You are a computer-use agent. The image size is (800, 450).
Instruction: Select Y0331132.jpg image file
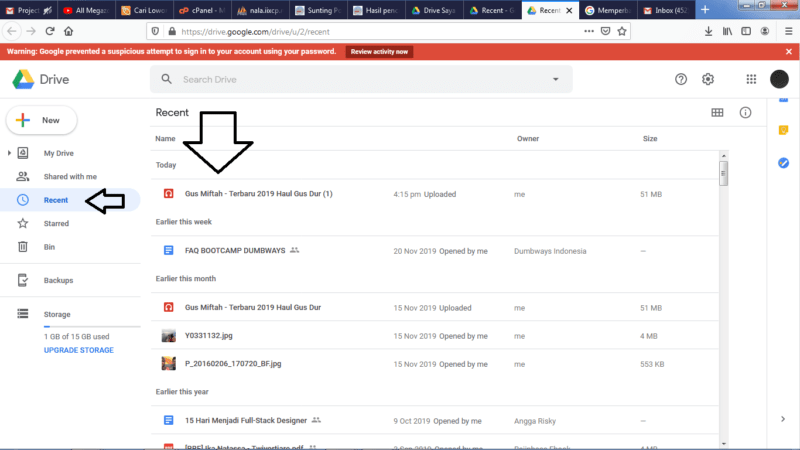[434, 336]
